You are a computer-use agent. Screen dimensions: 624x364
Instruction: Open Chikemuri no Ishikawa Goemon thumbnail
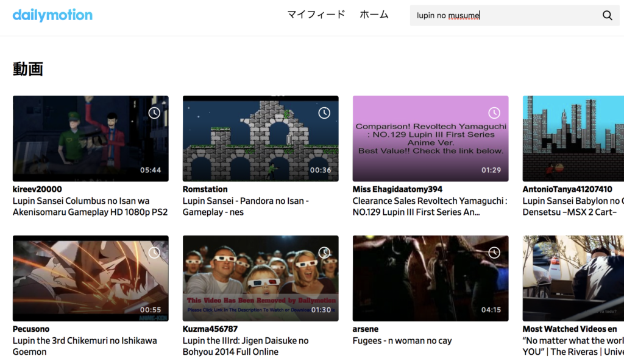tap(91, 279)
